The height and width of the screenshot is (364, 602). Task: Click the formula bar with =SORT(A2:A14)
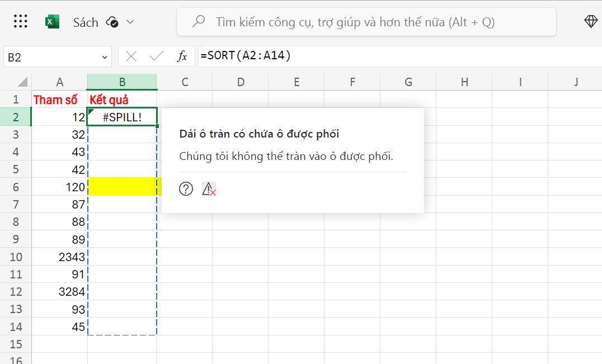click(399, 56)
